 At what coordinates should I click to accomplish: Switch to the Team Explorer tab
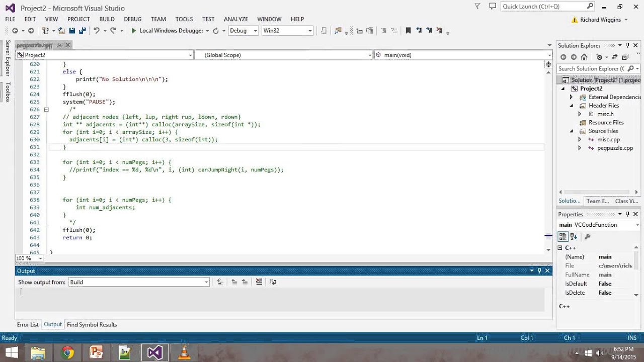[598, 201]
